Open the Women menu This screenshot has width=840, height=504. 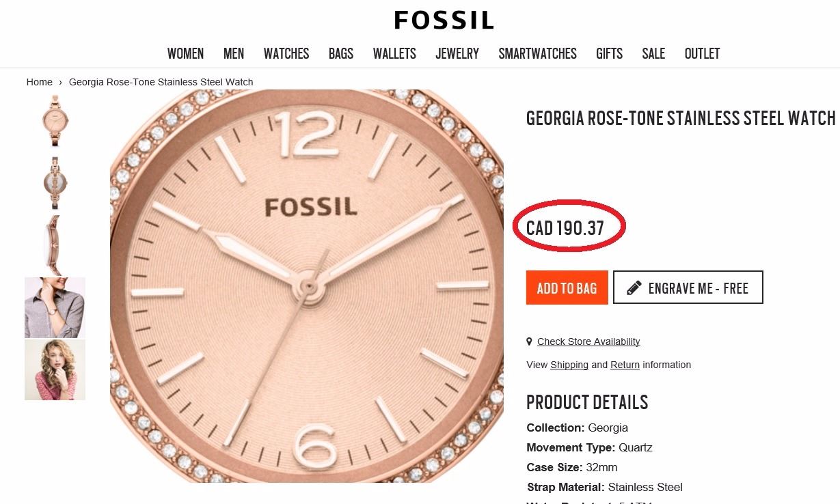(185, 53)
